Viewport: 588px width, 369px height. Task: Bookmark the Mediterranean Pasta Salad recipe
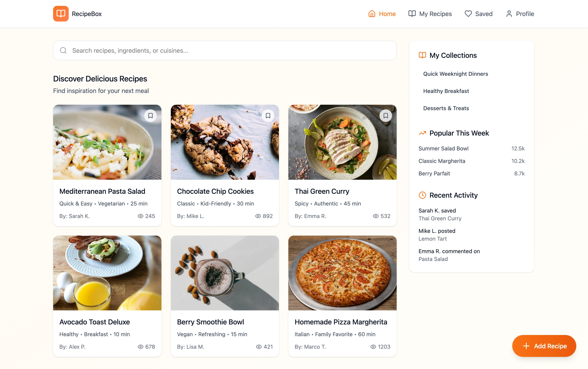[151, 116]
